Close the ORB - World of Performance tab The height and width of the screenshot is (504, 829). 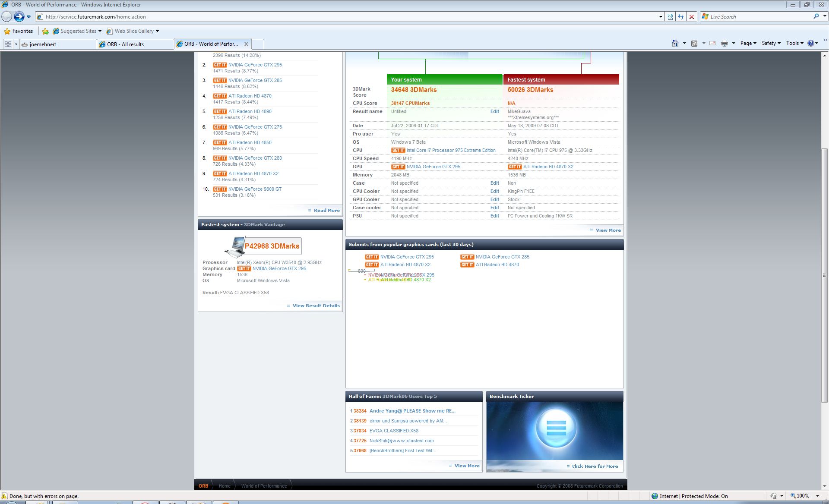[246, 44]
